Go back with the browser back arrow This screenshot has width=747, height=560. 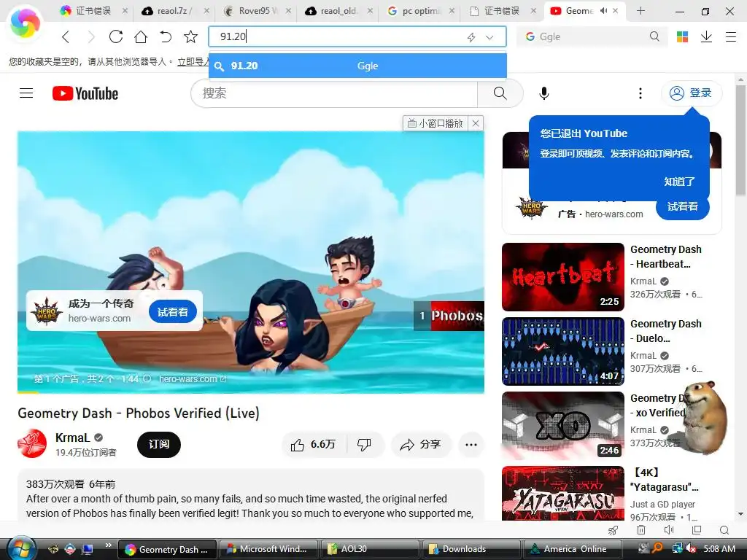66,36
